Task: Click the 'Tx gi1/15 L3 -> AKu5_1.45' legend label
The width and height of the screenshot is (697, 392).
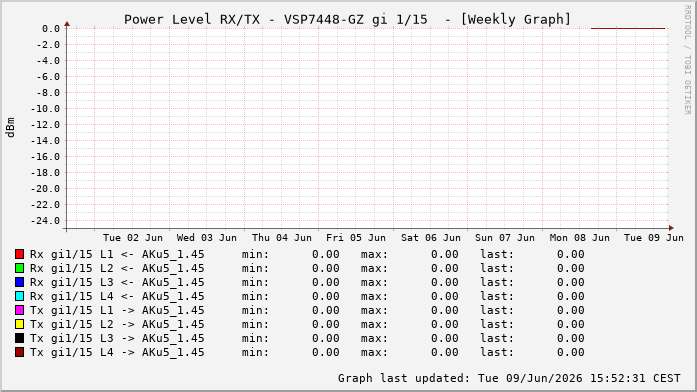Action: click(117, 338)
